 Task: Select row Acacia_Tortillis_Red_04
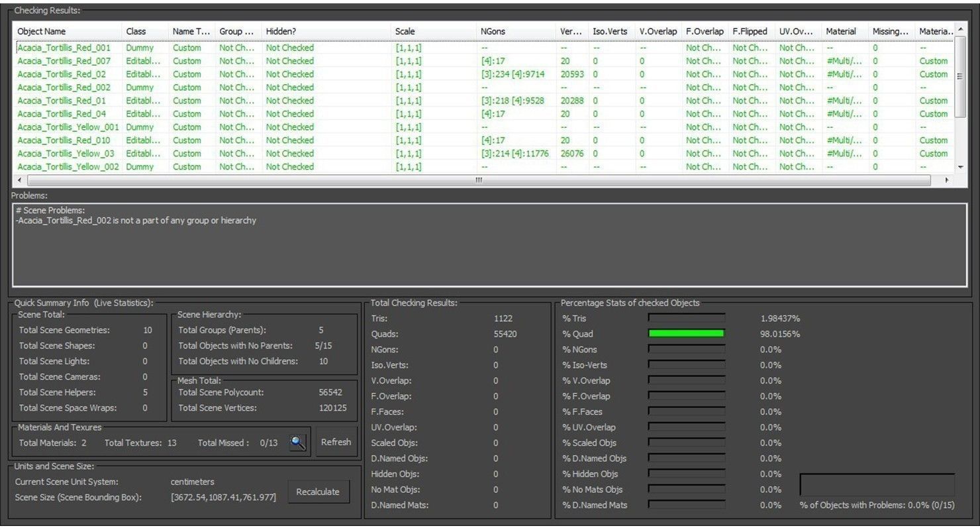click(483, 114)
